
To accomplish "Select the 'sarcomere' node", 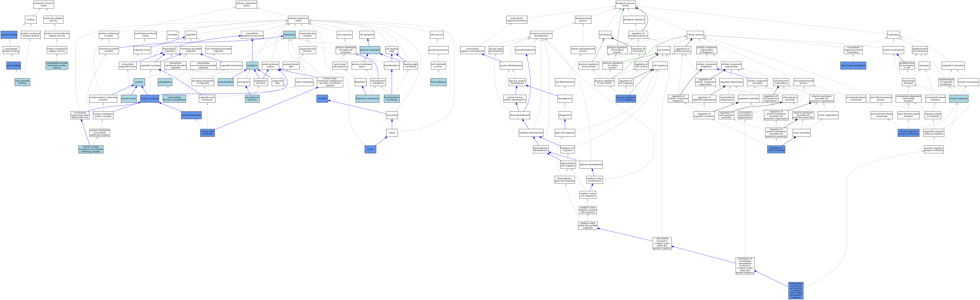I will 392,115.
